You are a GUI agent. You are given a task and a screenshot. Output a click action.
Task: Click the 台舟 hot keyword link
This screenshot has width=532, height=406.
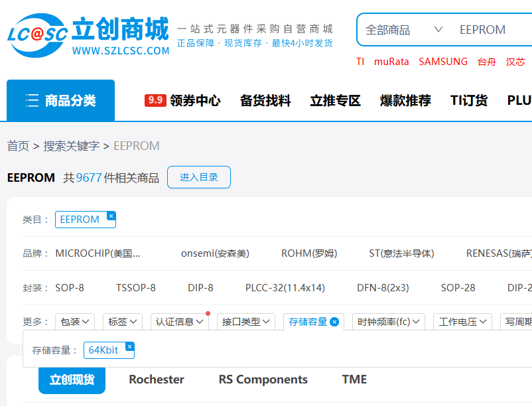pos(486,62)
